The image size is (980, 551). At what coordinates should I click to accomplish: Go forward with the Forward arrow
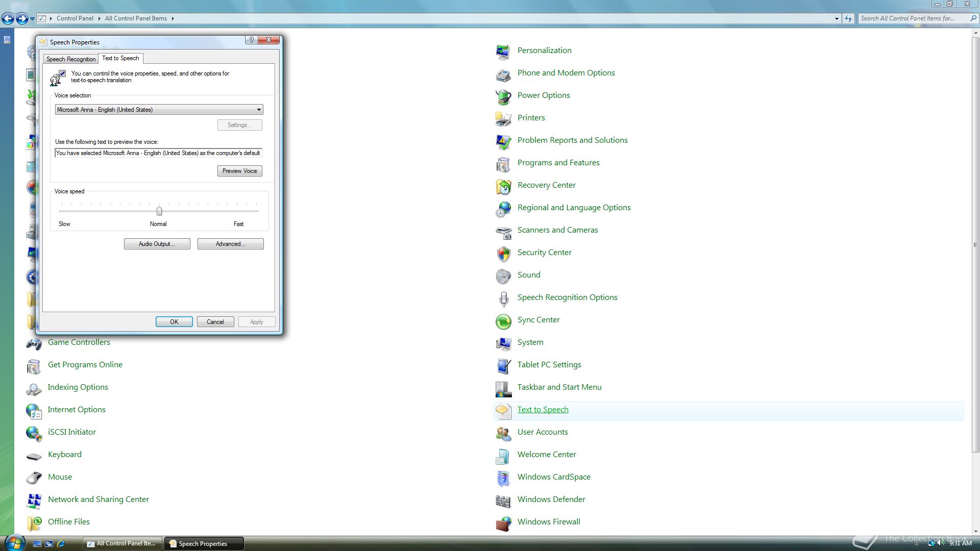[22, 19]
